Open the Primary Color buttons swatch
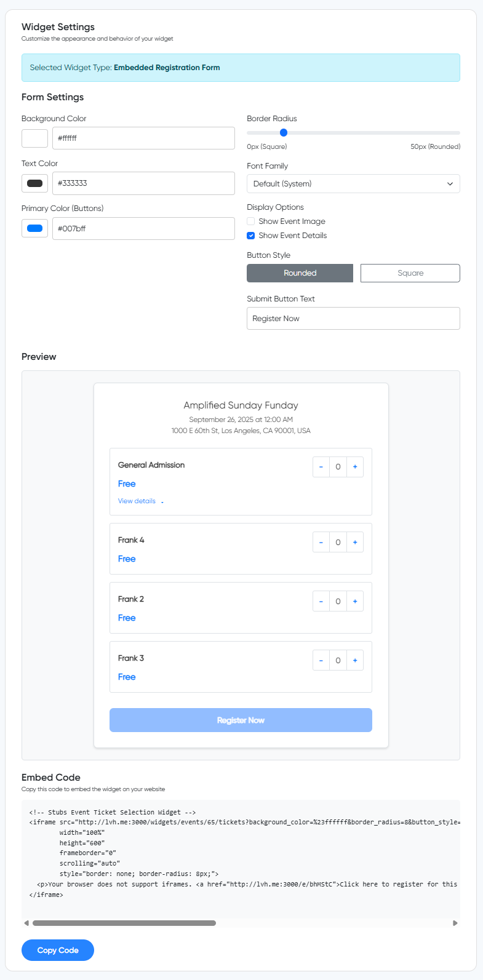 34,228
